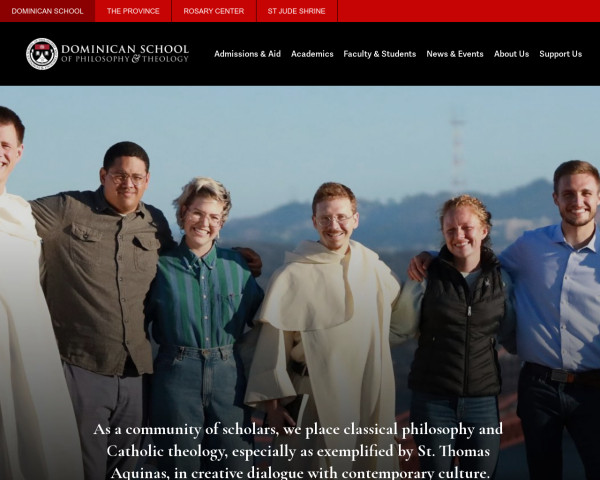Click the hero group photo of students
This screenshot has width=600, height=480.
click(x=300, y=283)
